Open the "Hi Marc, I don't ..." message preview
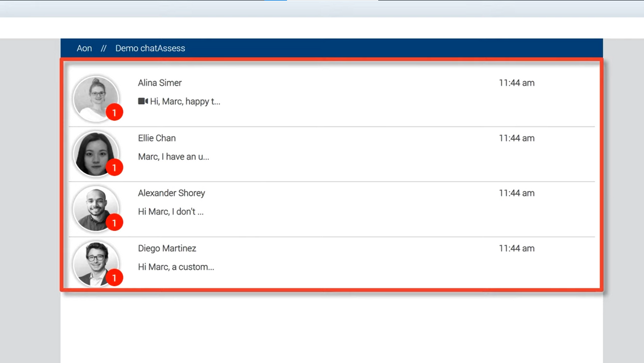 171,212
